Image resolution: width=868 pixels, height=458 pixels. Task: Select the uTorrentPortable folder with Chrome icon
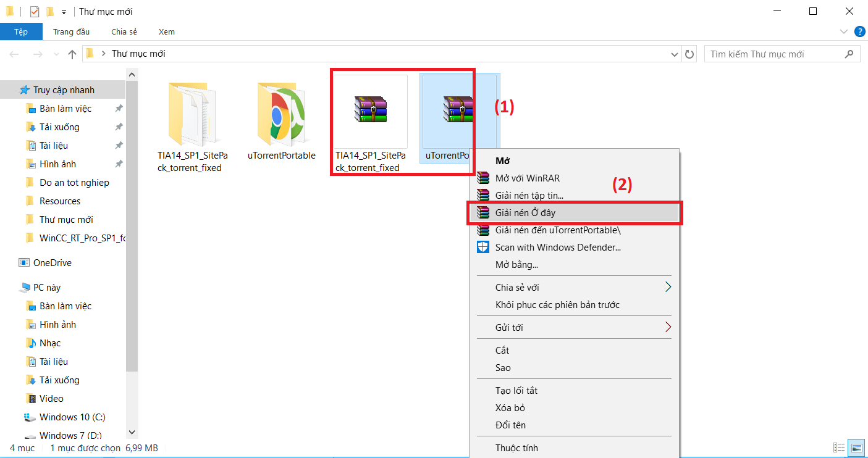point(281,115)
